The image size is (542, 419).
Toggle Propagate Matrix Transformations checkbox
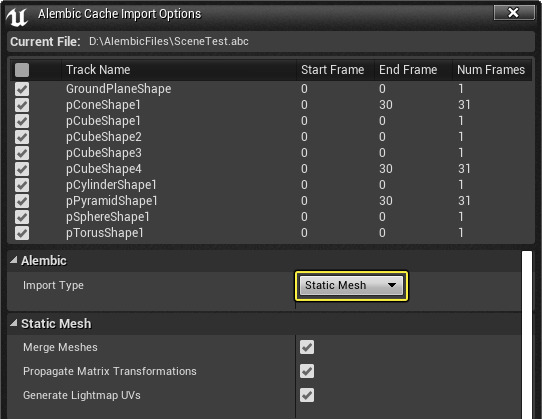coord(307,371)
